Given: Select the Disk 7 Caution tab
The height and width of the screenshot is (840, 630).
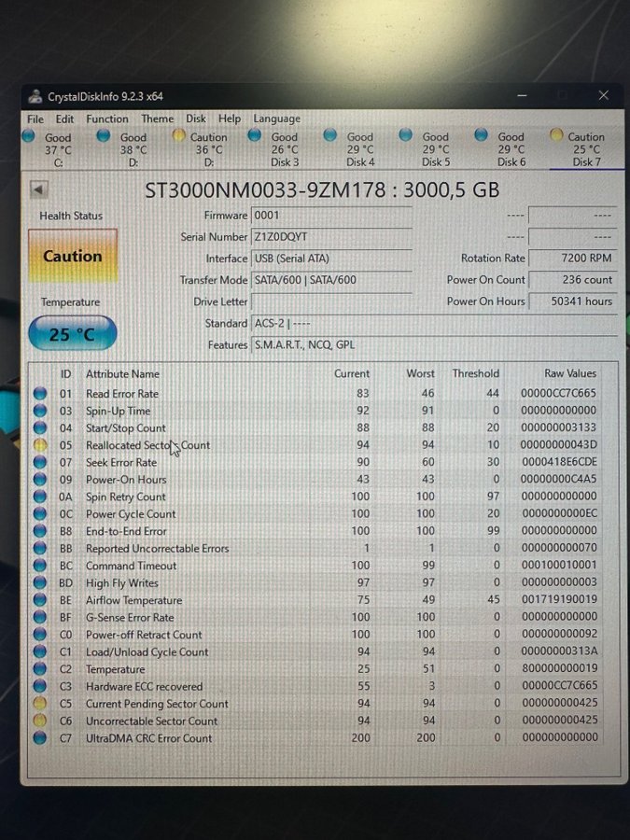Looking at the screenshot, I should (586, 149).
